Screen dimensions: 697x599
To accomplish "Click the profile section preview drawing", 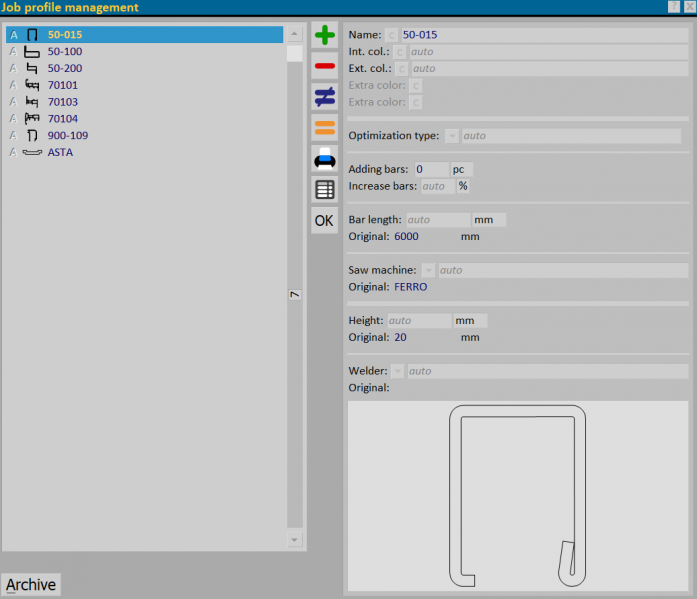I will [518, 495].
